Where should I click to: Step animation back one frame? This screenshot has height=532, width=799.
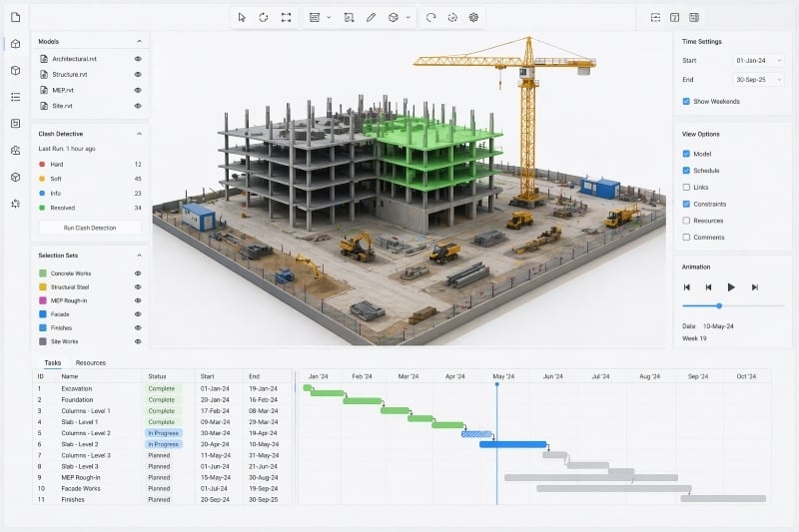point(708,287)
